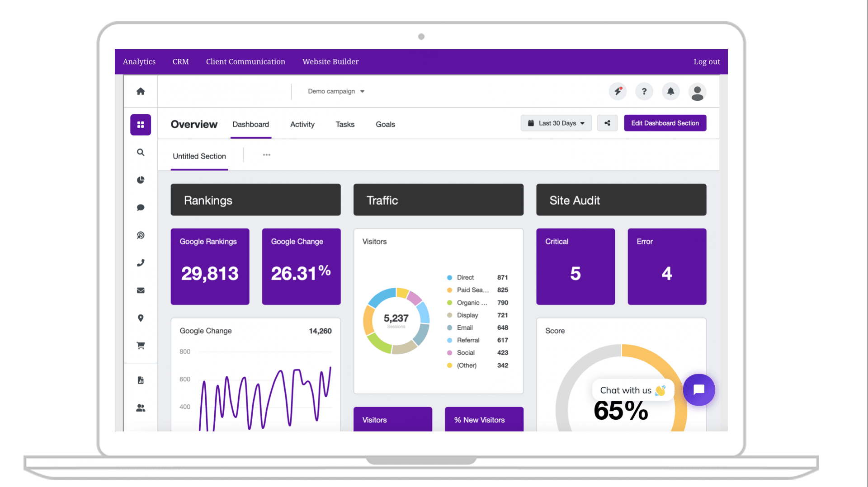Open the Goals tab
868x487 pixels.
click(x=385, y=124)
